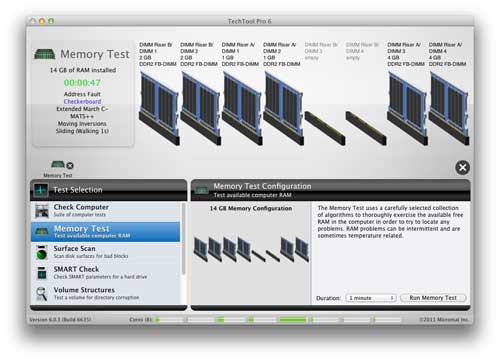Click the Sliding (Walking 1s) label
500x361 pixels.
click(x=82, y=131)
